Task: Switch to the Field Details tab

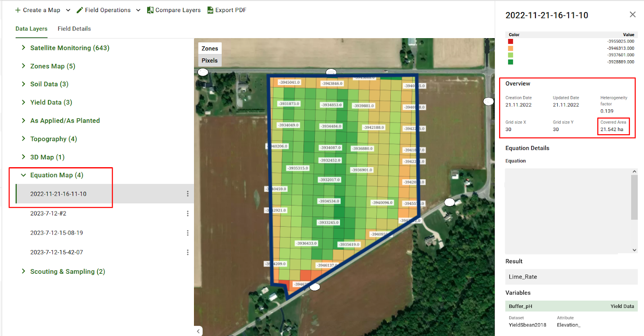Action: pos(74,29)
